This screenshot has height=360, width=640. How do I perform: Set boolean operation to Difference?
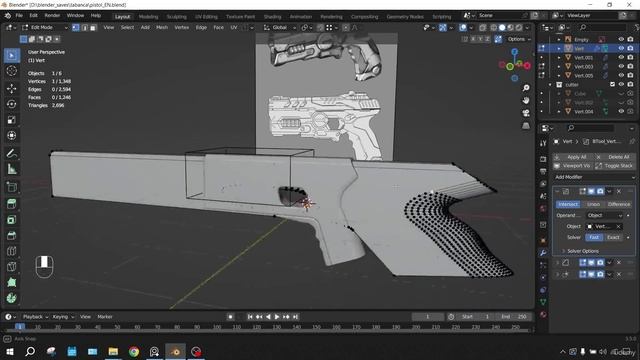(618, 204)
